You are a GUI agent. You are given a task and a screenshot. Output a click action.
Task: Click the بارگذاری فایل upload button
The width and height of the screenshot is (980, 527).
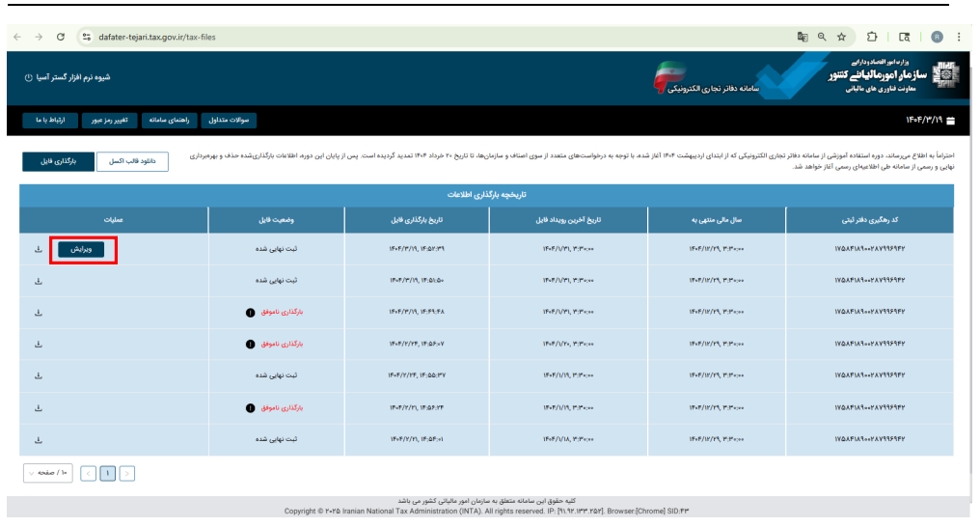(58, 161)
